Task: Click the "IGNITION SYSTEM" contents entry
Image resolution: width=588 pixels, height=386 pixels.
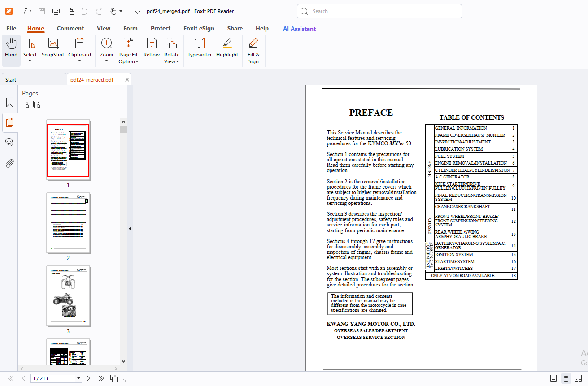Action: 454,254
